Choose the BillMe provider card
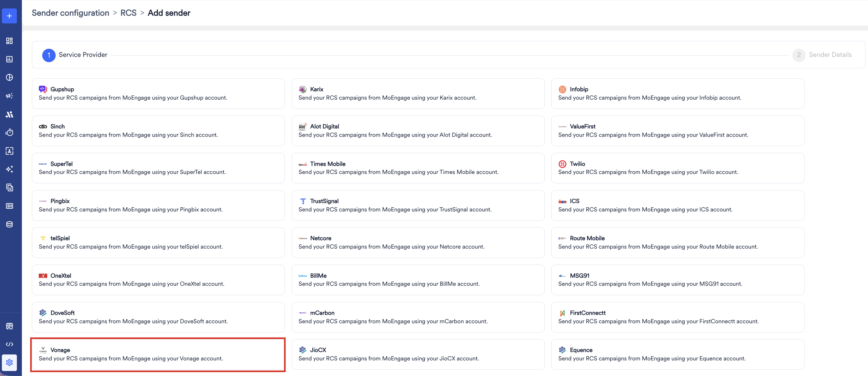 [x=418, y=280]
